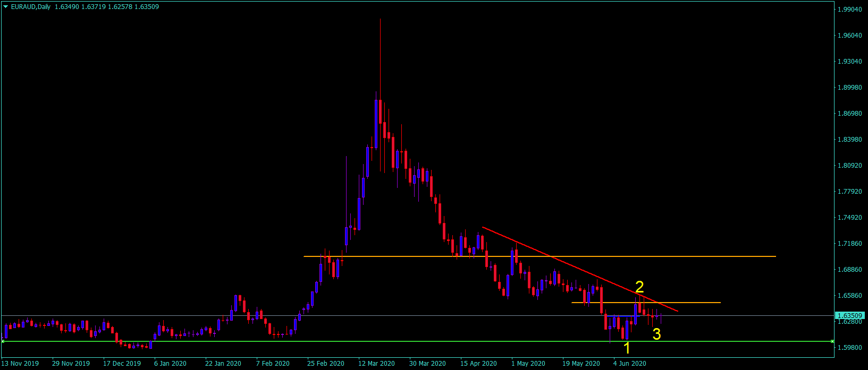Click the EURAUD,Daily chart title

click(x=31, y=7)
